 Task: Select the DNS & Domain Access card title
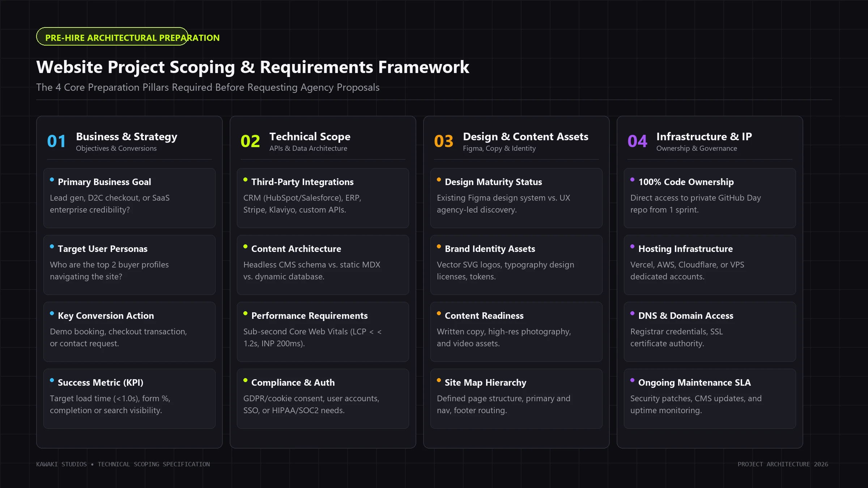tap(686, 316)
